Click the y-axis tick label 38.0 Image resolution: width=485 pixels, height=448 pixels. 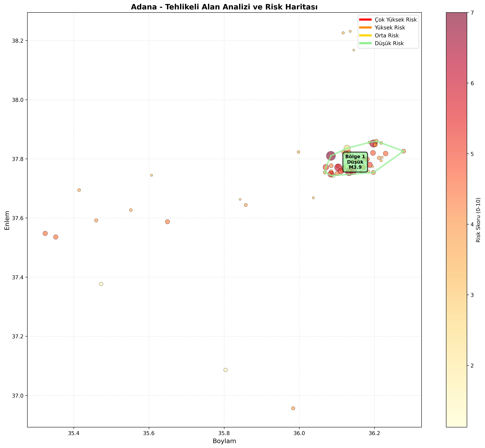pos(18,100)
